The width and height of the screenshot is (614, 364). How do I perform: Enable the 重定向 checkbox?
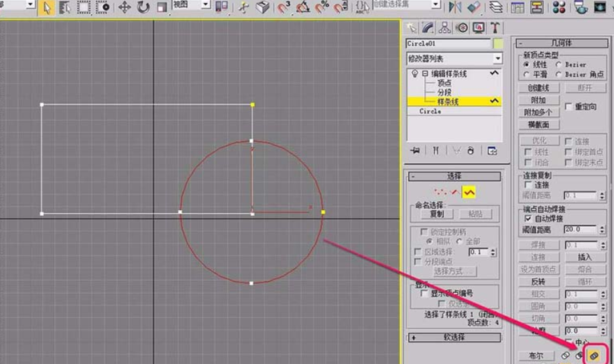[568, 107]
